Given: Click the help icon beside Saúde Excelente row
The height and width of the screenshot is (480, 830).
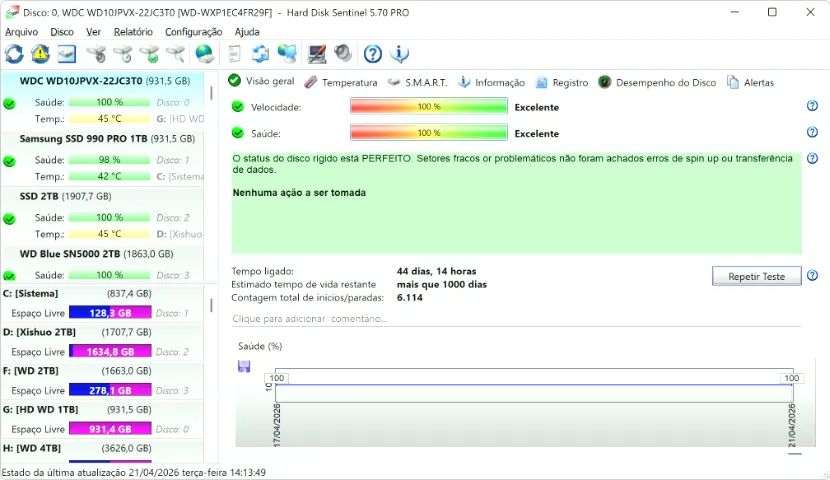Looking at the screenshot, I should [x=812, y=132].
